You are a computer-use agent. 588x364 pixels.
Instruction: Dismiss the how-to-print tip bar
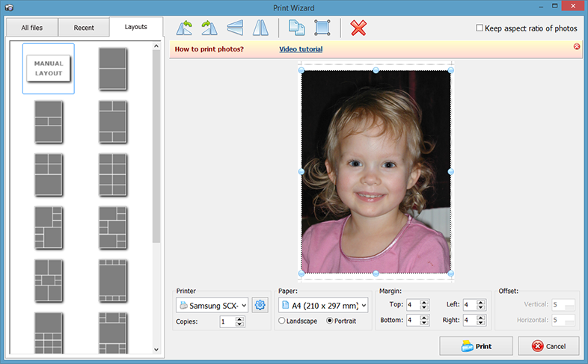pos(577,46)
